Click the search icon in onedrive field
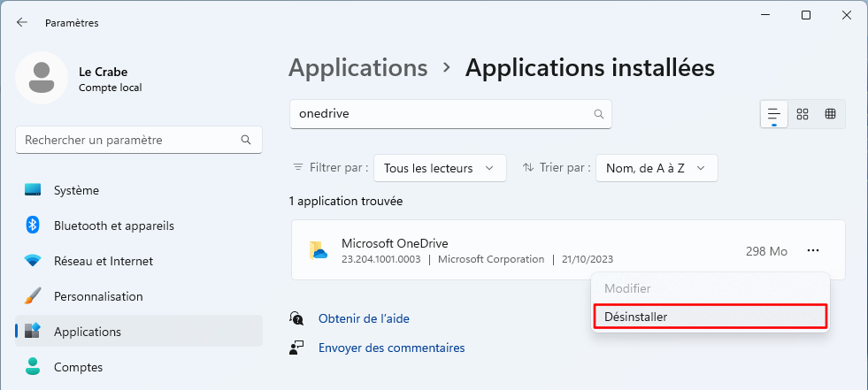 [598, 114]
